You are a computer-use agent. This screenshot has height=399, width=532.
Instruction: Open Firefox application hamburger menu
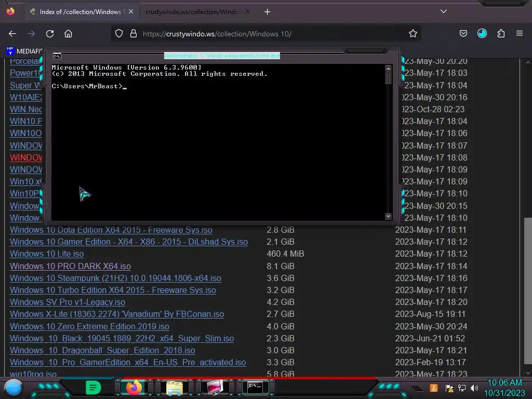[x=519, y=33]
